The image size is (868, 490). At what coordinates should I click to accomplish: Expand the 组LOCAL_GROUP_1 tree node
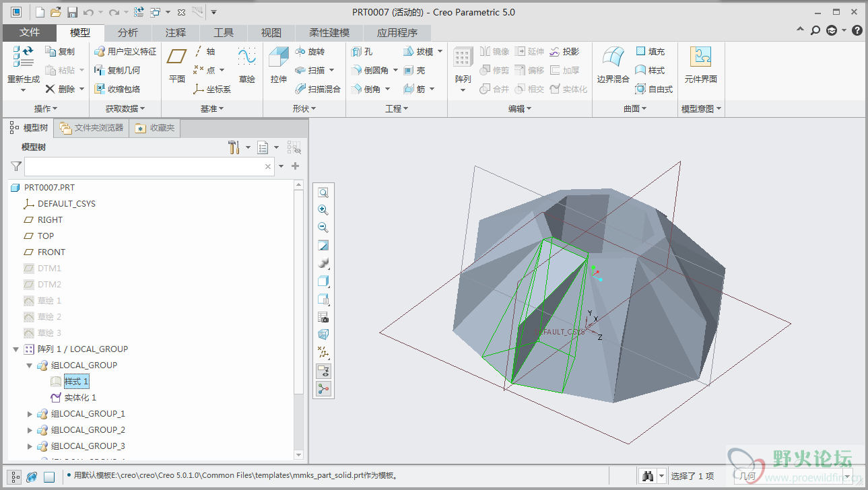(x=29, y=414)
